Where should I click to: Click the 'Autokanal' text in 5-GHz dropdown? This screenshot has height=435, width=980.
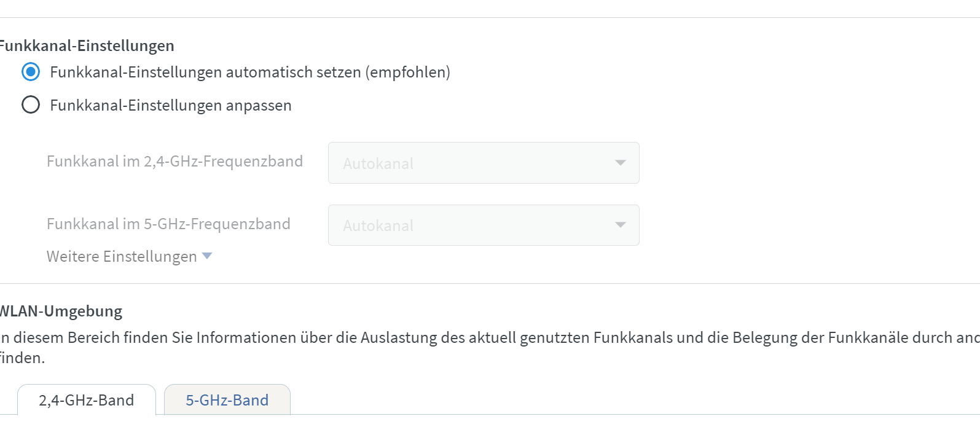coord(378,226)
